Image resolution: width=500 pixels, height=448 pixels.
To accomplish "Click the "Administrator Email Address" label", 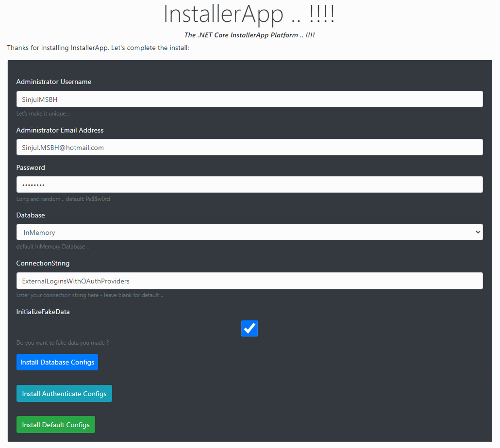I will pyautogui.click(x=60, y=131).
